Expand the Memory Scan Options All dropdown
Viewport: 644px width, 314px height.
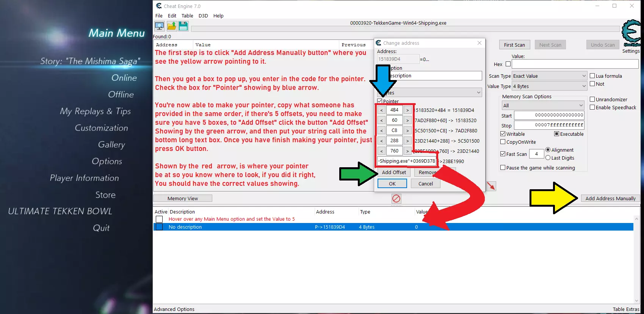click(543, 105)
